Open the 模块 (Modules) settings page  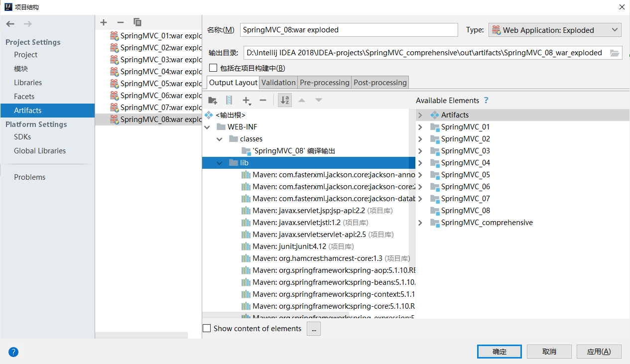click(21, 69)
